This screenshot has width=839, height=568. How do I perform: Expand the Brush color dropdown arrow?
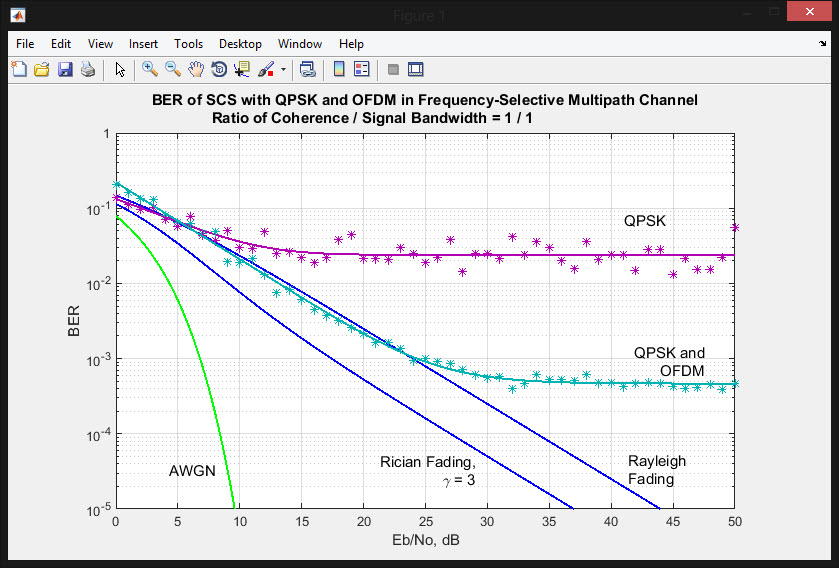pyautogui.click(x=283, y=70)
